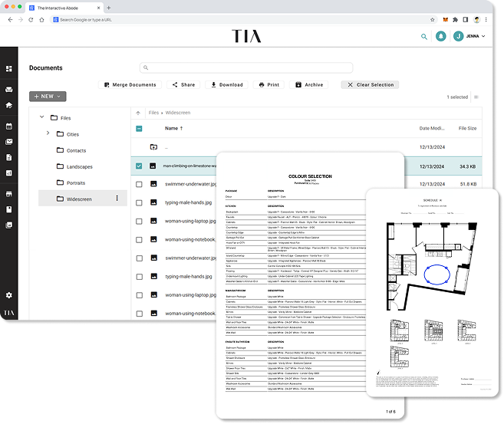Toggle the select-all checkbox in header row
Image resolution: width=504 pixels, height=424 pixels.
click(x=139, y=129)
